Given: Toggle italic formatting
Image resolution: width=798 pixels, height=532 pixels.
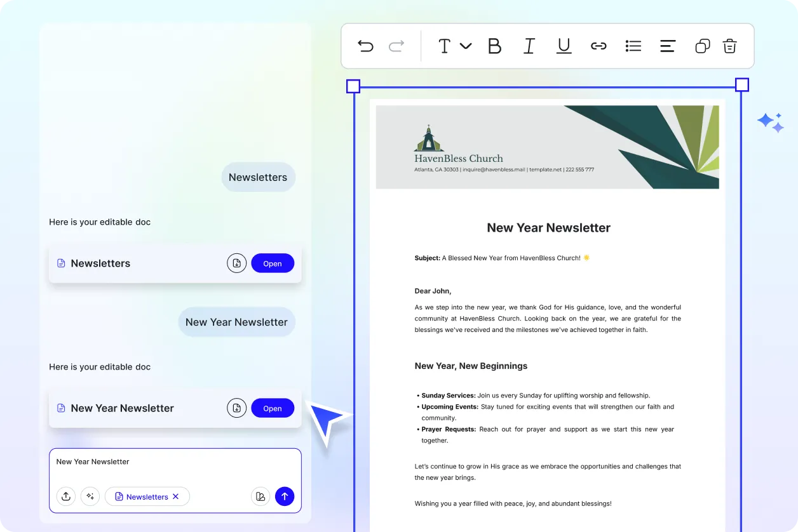Looking at the screenshot, I should coord(529,46).
